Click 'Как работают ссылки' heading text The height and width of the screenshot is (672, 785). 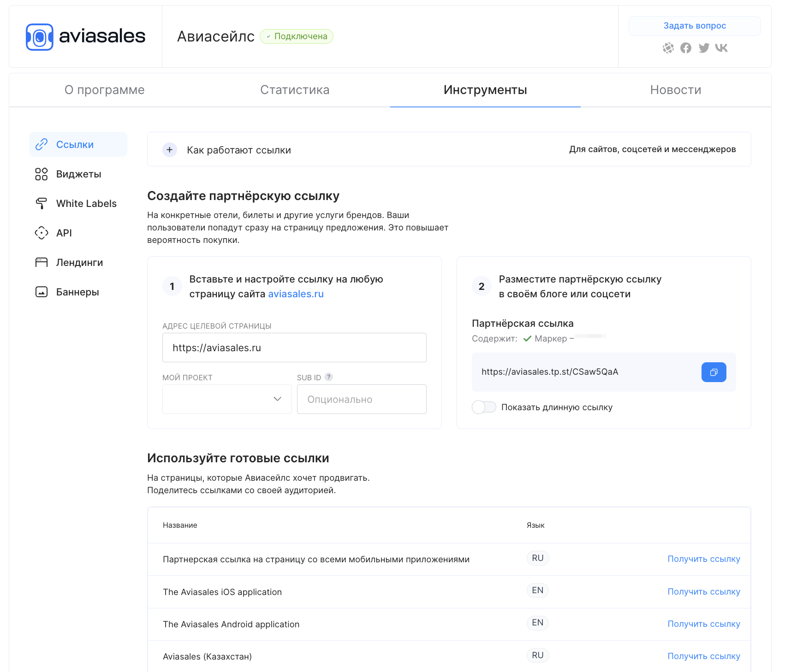tap(239, 150)
